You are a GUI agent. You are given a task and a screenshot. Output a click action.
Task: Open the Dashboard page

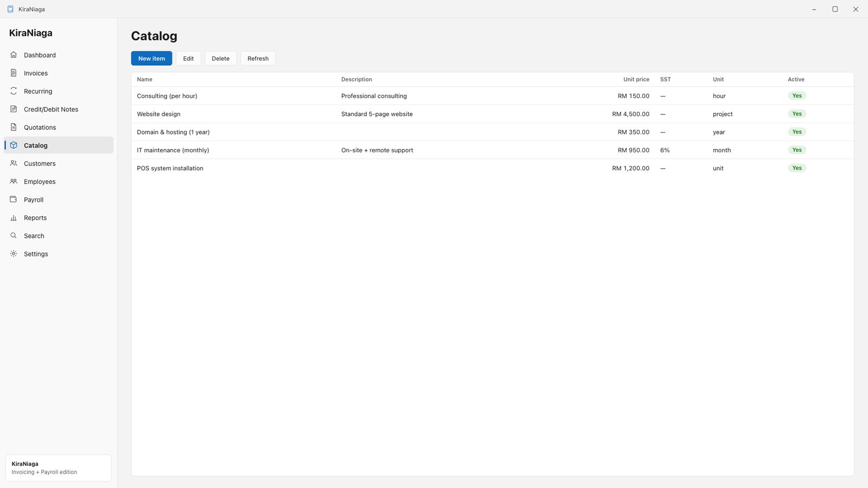[x=59, y=55]
